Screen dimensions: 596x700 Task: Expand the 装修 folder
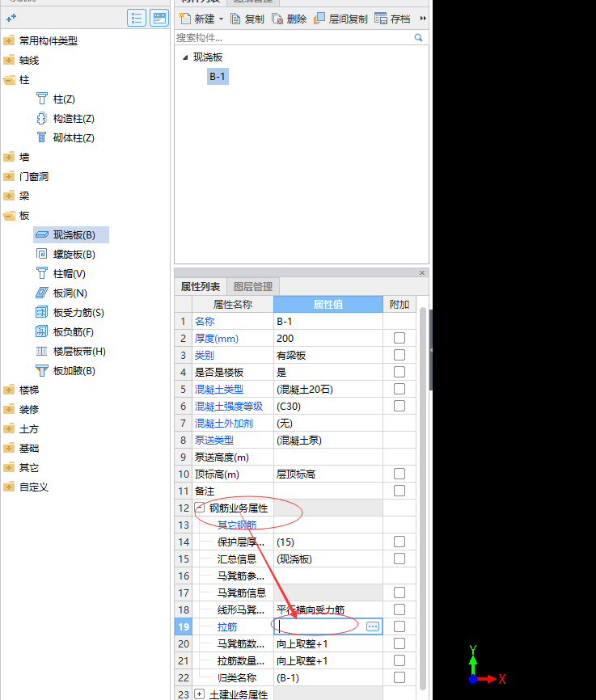[x=9, y=409]
